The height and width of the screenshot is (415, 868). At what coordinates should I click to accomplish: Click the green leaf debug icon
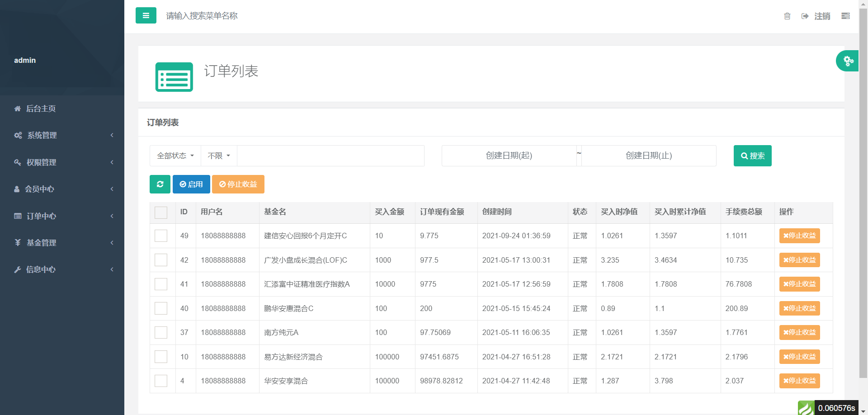[x=806, y=408]
